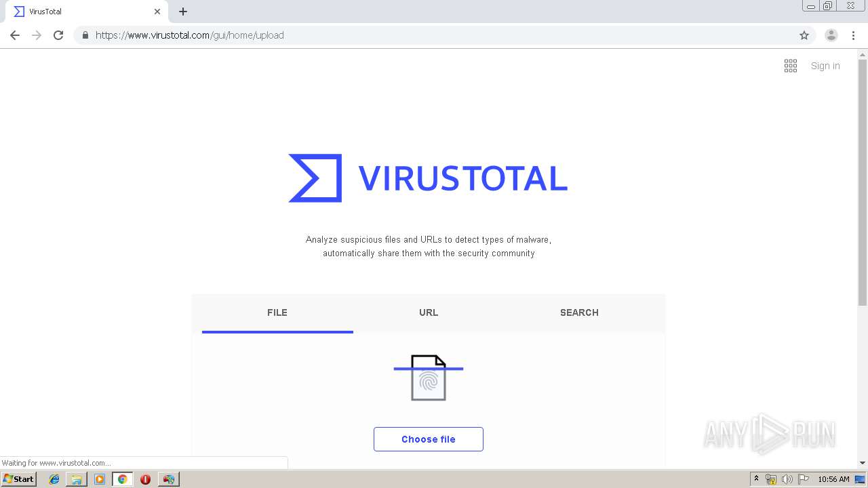Image resolution: width=868 pixels, height=488 pixels.
Task: Show hidden tray icons arrow
Action: (x=757, y=479)
